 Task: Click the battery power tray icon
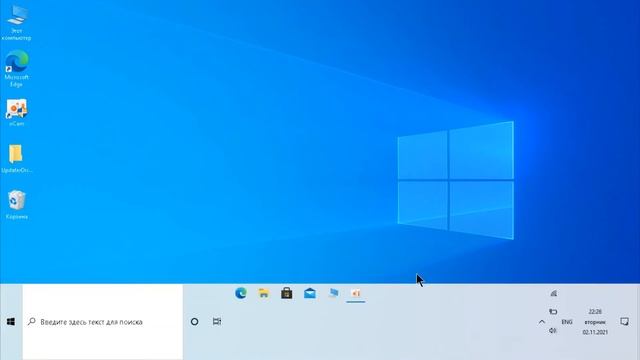tap(553, 311)
